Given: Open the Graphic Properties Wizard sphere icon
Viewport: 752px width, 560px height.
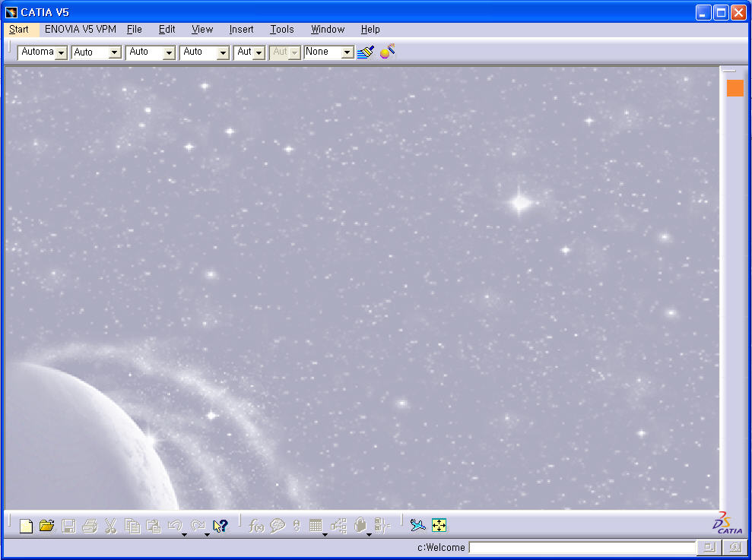Looking at the screenshot, I should [388, 52].
